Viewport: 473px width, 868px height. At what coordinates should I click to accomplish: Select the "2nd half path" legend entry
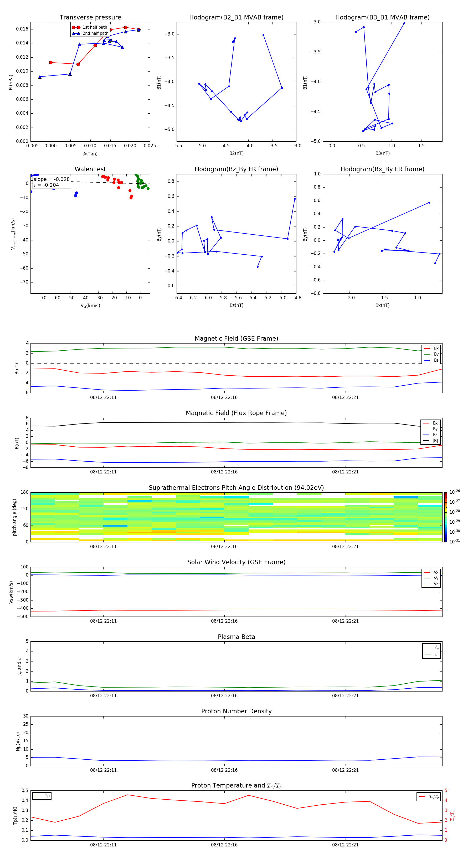coord(90,33)
